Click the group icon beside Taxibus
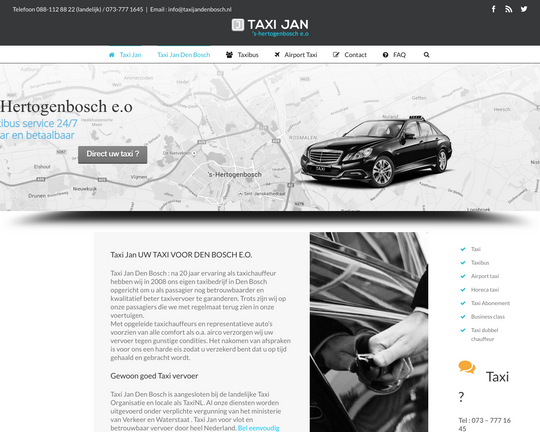The height and width of the screenshot is (432, 540). pos(229,55)
